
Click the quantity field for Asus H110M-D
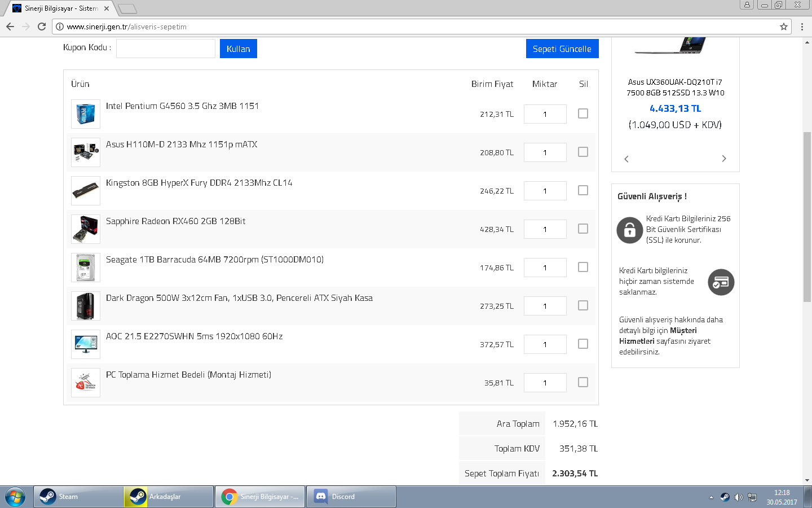click(x=545, y=152)
